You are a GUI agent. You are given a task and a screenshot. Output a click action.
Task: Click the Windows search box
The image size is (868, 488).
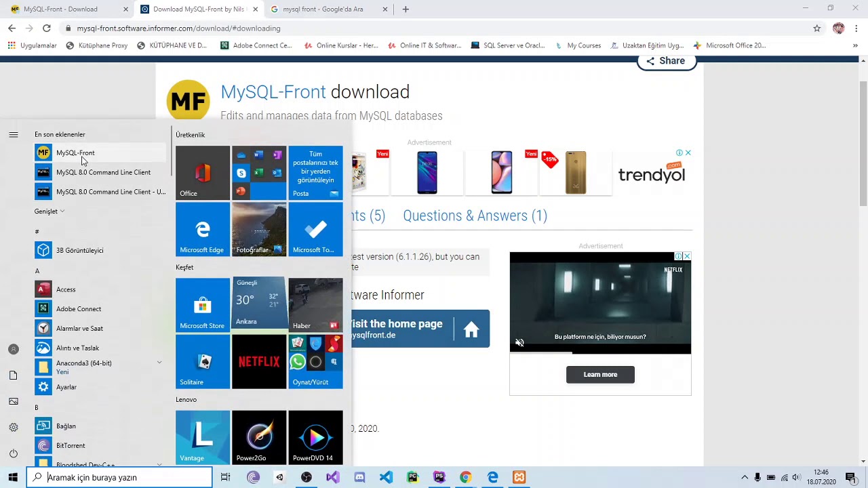point(120,477)
